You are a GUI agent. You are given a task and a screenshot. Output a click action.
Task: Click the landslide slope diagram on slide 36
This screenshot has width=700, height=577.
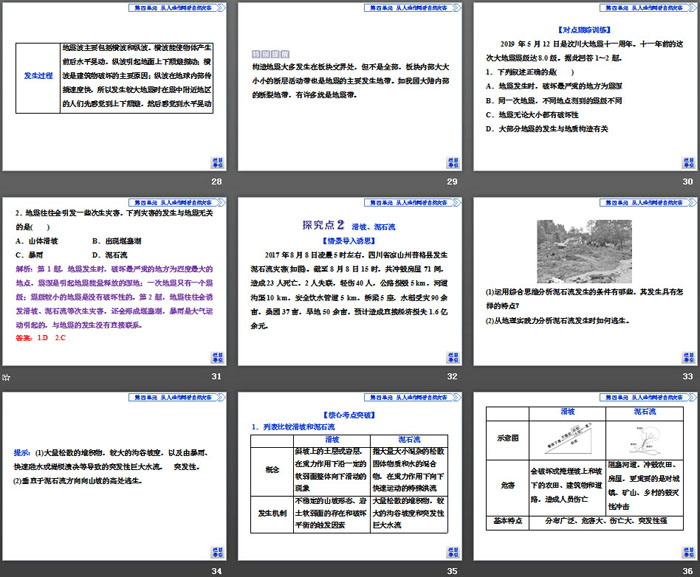(567, 437)
